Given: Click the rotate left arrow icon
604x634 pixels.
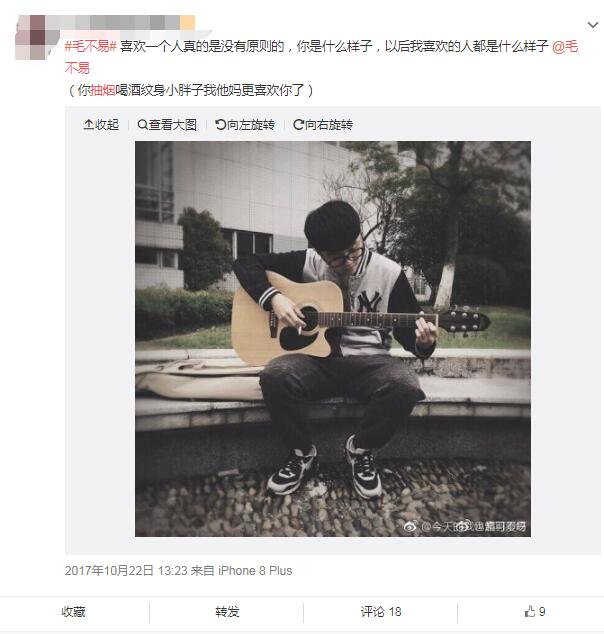Looking at the screenshot, I should pyautogui.click(x=220, y=125).
